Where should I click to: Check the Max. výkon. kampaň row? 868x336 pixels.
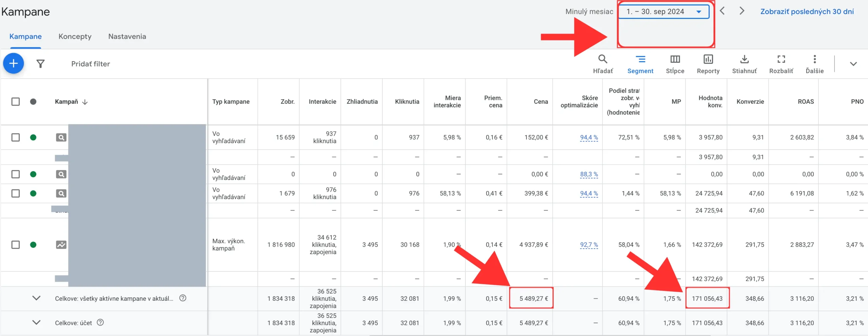click(16, 245)
